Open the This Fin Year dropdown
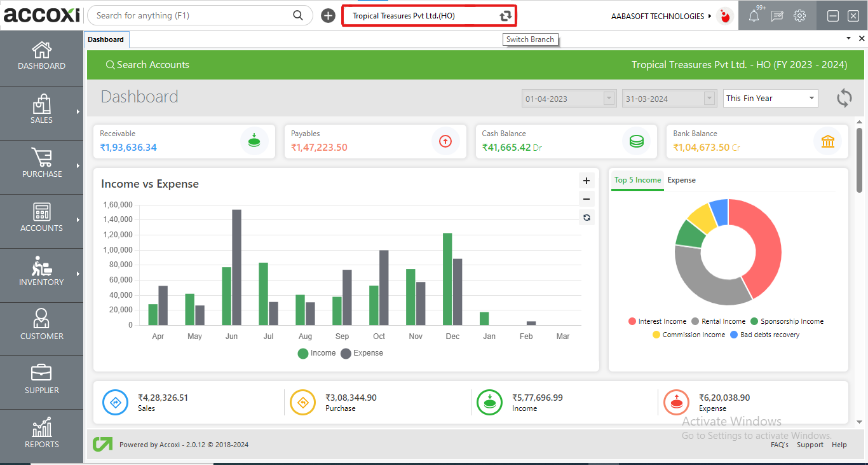The height and width of the screenshot is (465, 868). (771, 99)
